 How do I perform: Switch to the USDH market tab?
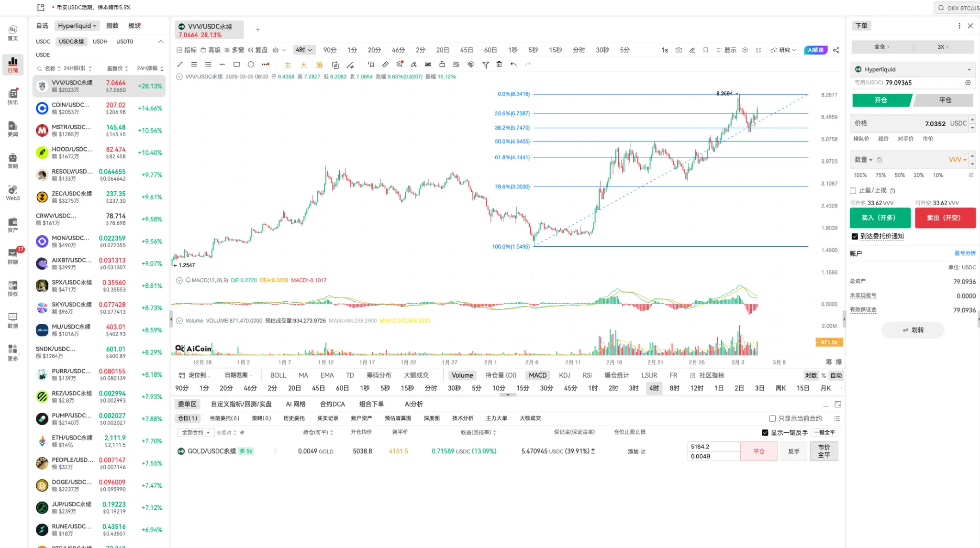pyautogui.click(x=100, y=42)
